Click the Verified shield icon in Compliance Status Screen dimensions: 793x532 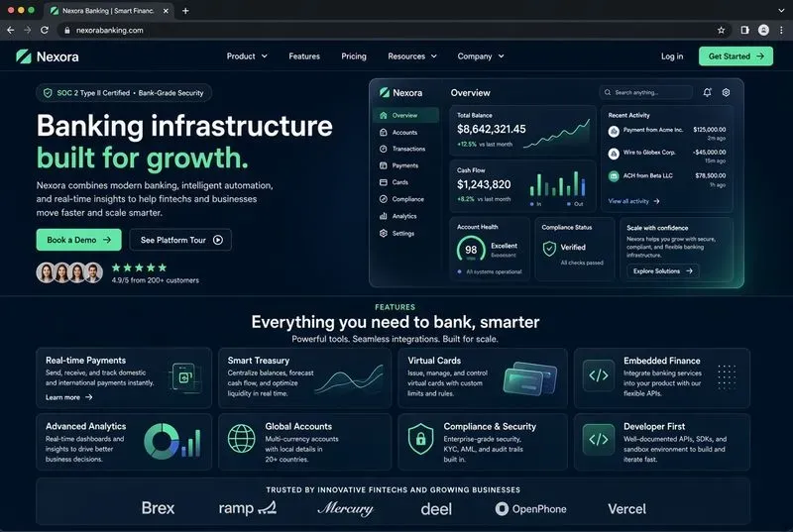(x=549, y=249)
